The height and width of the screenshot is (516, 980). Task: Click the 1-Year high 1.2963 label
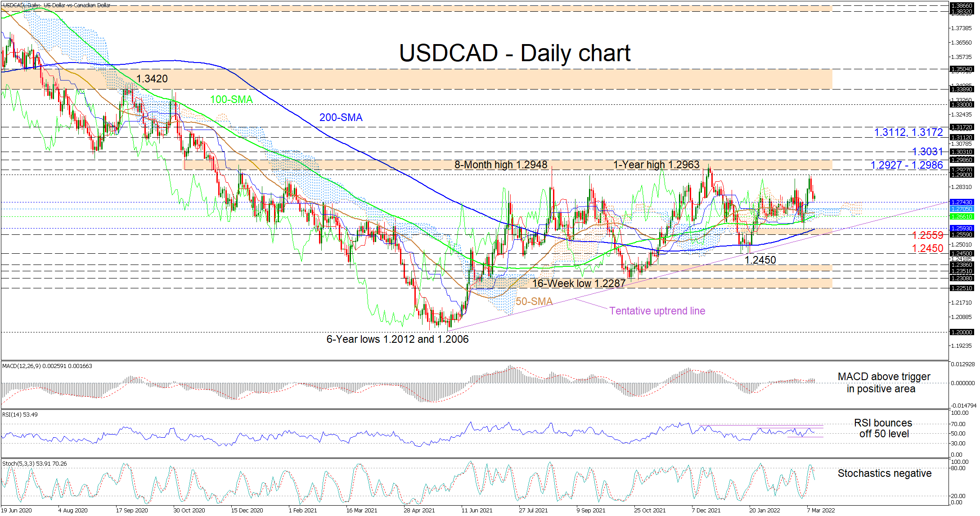(656, 165)
